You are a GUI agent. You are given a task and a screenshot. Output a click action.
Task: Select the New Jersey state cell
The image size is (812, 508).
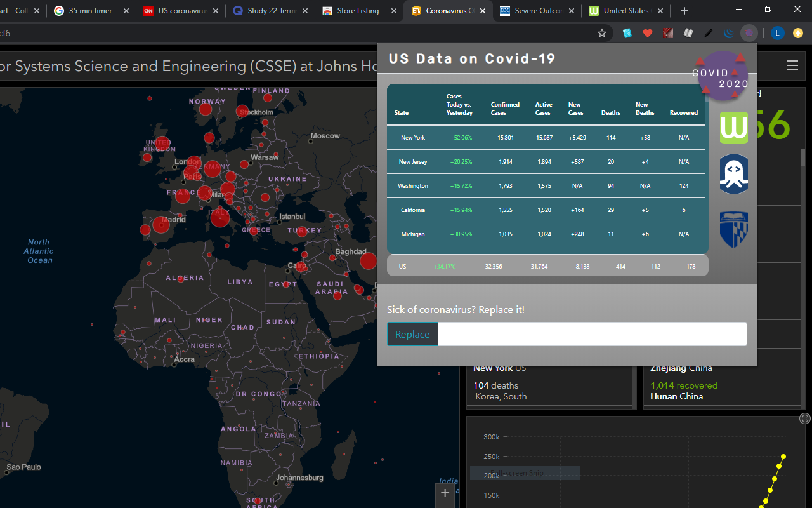(413, 162)
